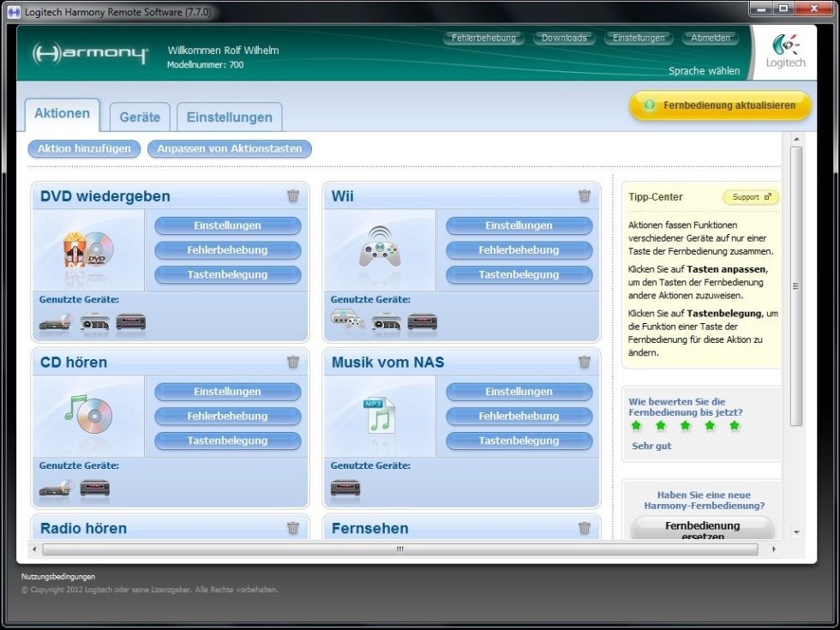Open the Nutzungsbedingungen link
The width and height of the screenshot is (840, 630).
click(58, 577)
